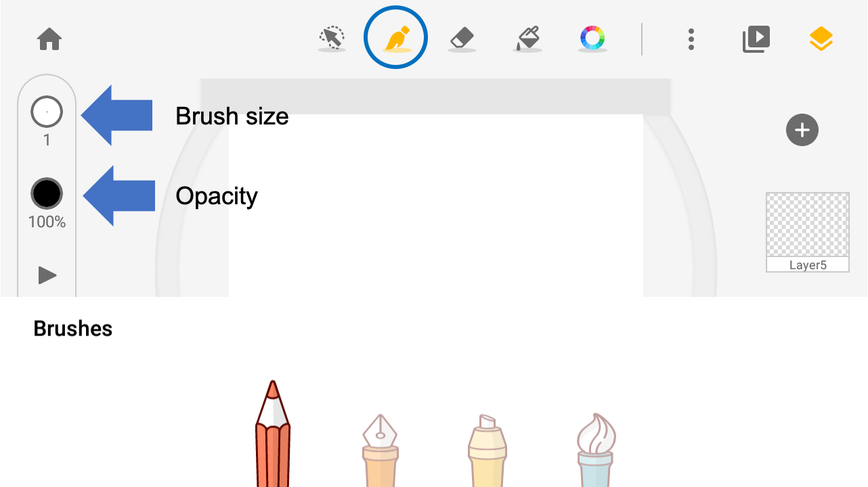Screen dimensions: 868x487
Task: Toggle the layers panel
Action: point(821,39)
